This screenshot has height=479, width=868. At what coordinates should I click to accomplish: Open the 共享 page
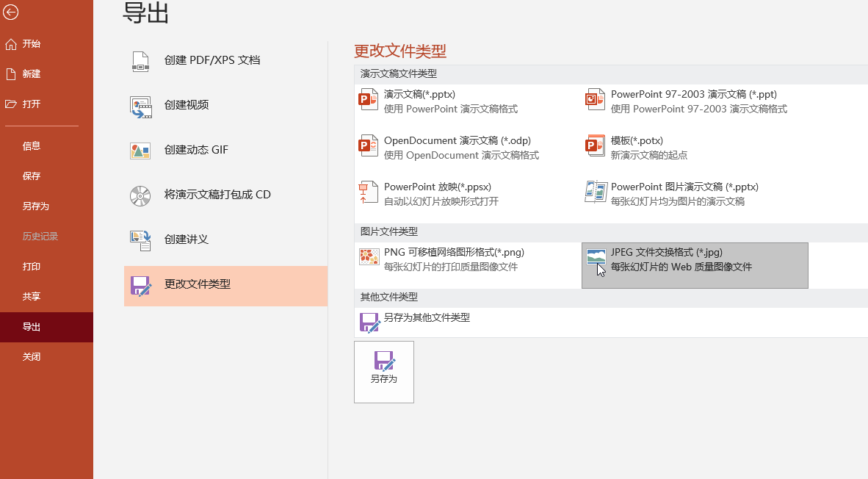click(46, 297)
